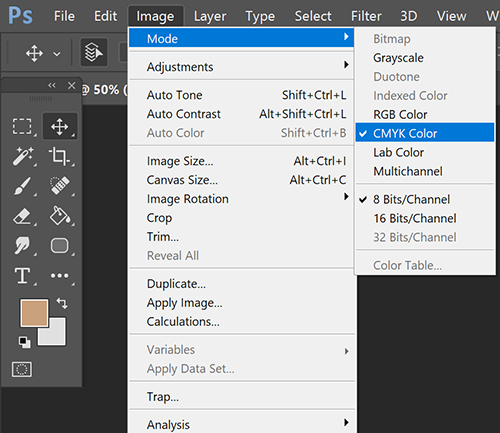
Task: Open the Select menu
Action: pyautogui.click(x=313, y=16)
